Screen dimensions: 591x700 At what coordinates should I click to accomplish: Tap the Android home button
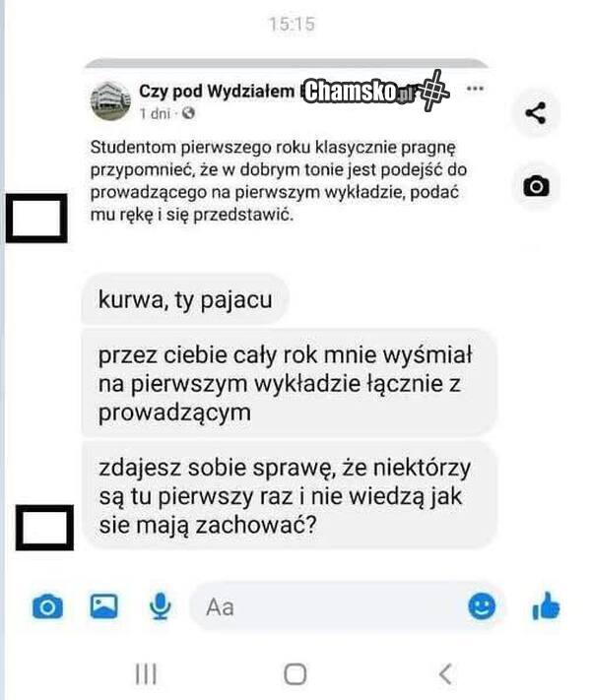pyautogui.click(x=295, y=673)
